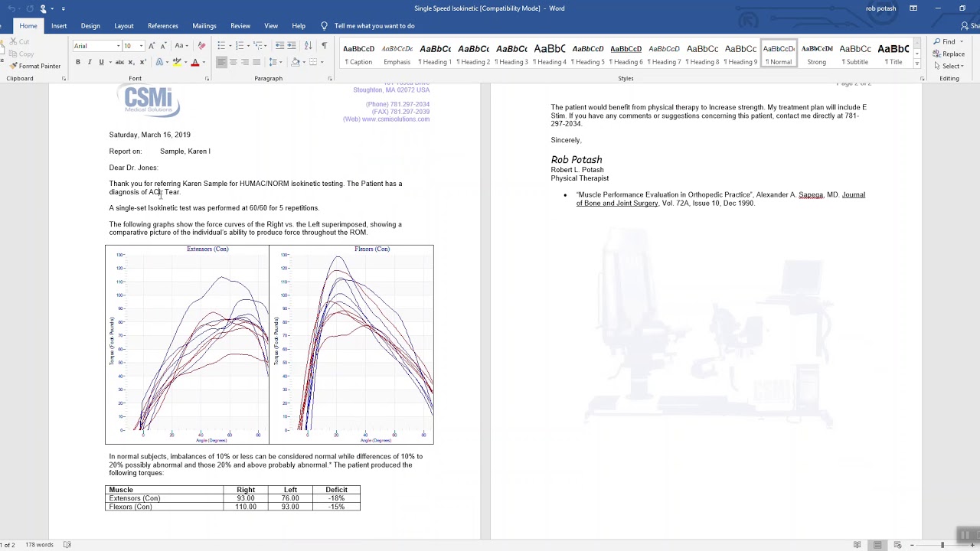Apply the Title style
Image resolution: width=980 pixels, height=551 pixels.
click(x=893, y=54)
